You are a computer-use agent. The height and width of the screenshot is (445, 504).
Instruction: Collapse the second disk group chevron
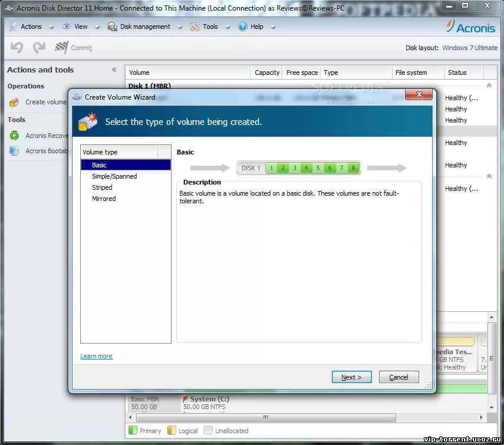point(489,176)
